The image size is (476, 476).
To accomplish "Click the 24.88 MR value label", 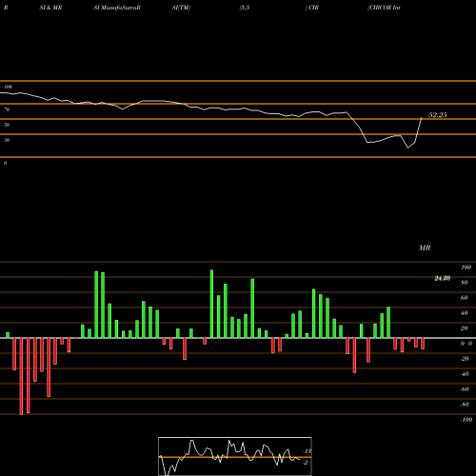I will [443, 278].
